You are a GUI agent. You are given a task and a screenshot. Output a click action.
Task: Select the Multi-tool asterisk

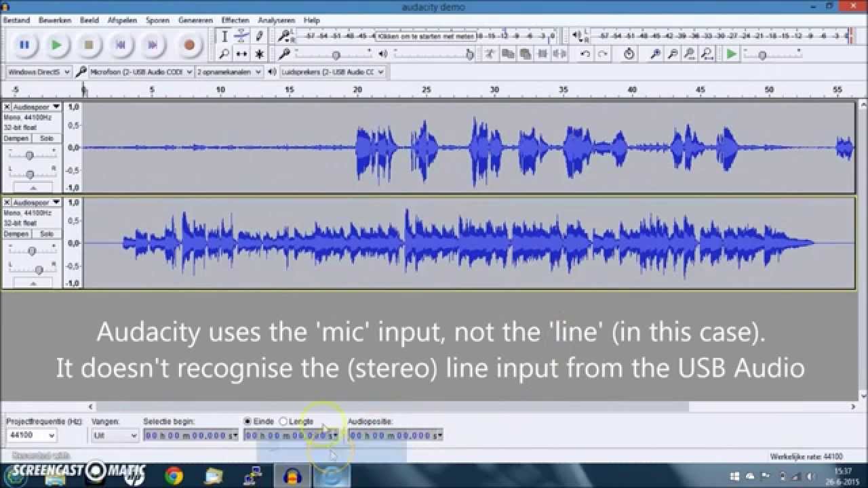(x=259, y=54)
